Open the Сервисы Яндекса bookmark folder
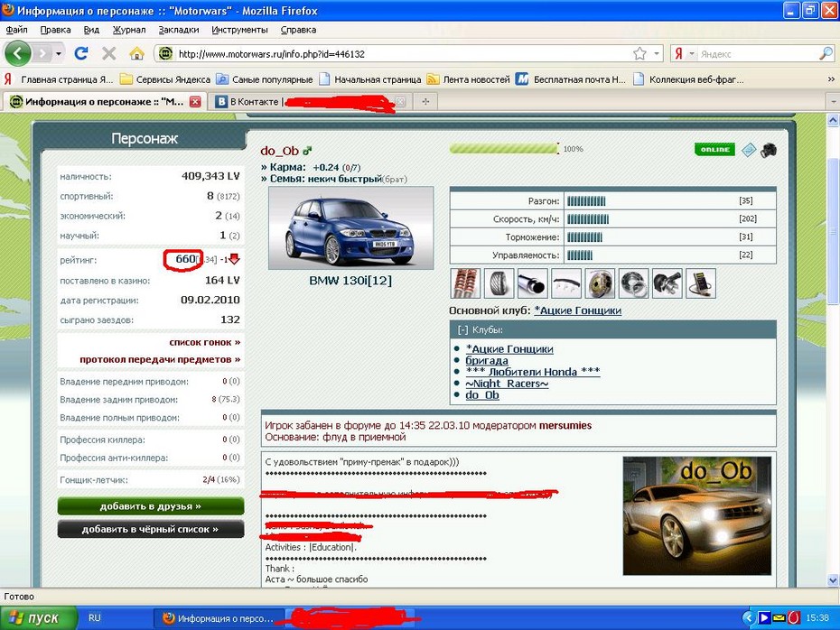This screenshot has width=840, height=630. tap(165, 79)
